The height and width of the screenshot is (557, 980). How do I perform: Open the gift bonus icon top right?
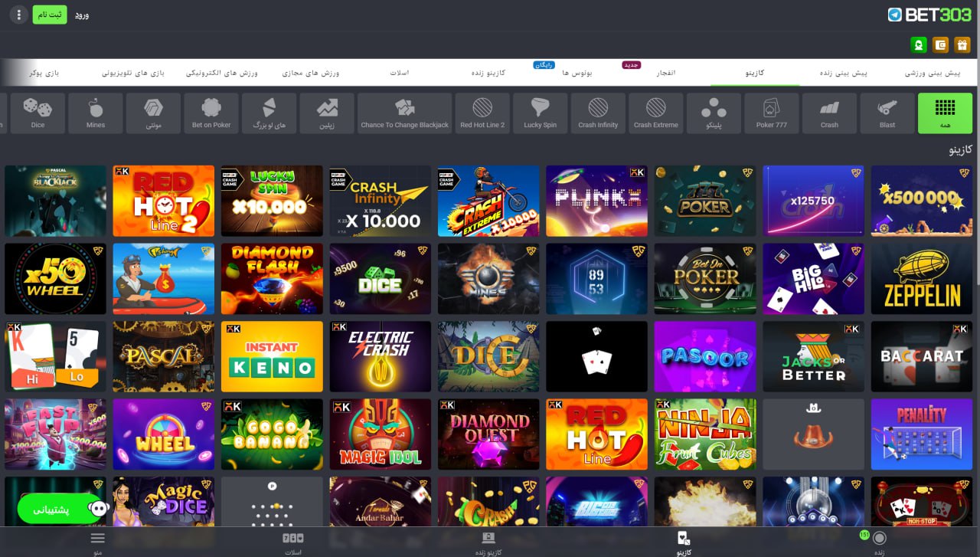click(x=962, y=46)
